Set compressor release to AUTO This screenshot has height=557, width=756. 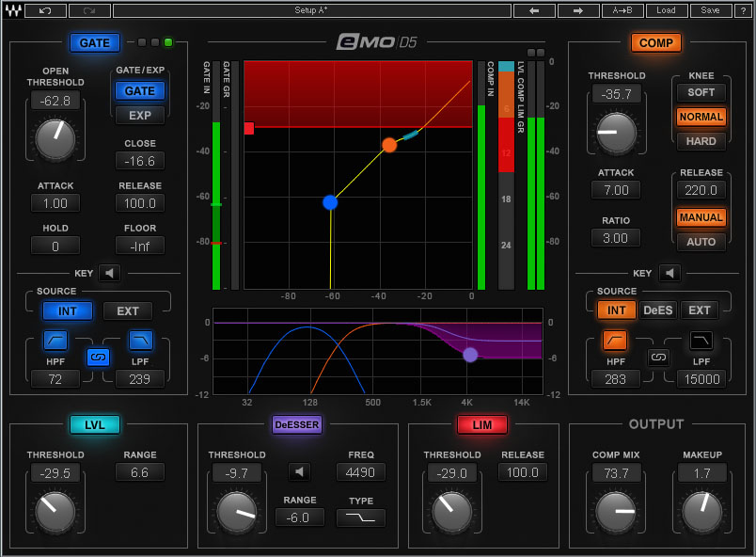point(701,242)
